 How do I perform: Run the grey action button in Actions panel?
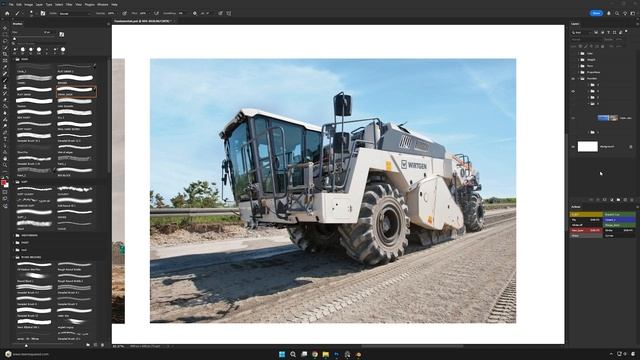pyautogui.click(x=586, y=236)
